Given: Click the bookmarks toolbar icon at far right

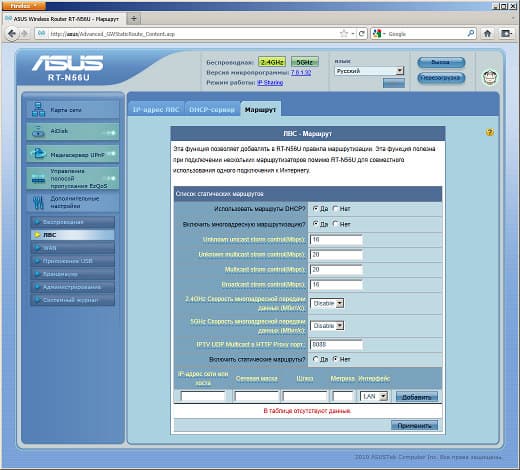Looking at the screenshot, I should coord(506,34).
